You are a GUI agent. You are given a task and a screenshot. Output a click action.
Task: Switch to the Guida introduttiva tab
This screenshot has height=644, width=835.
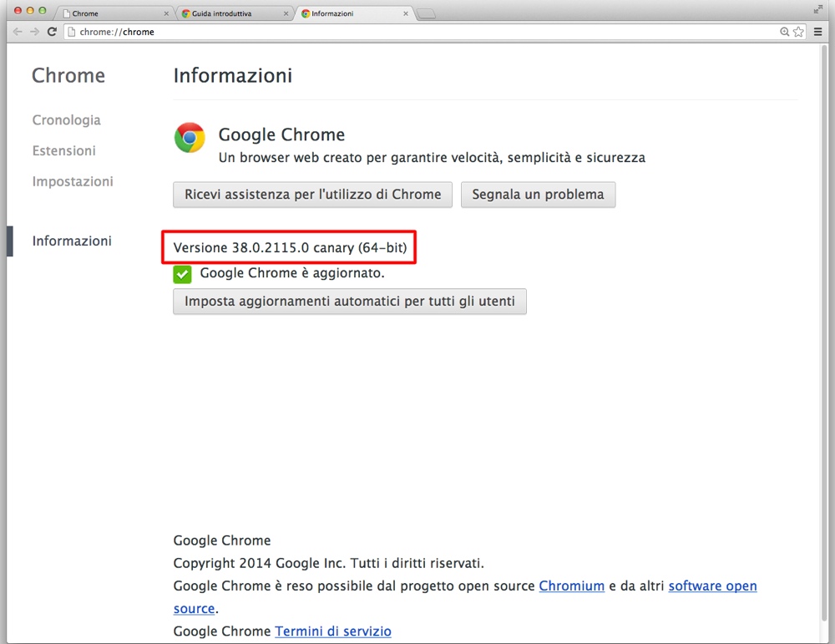227,14
